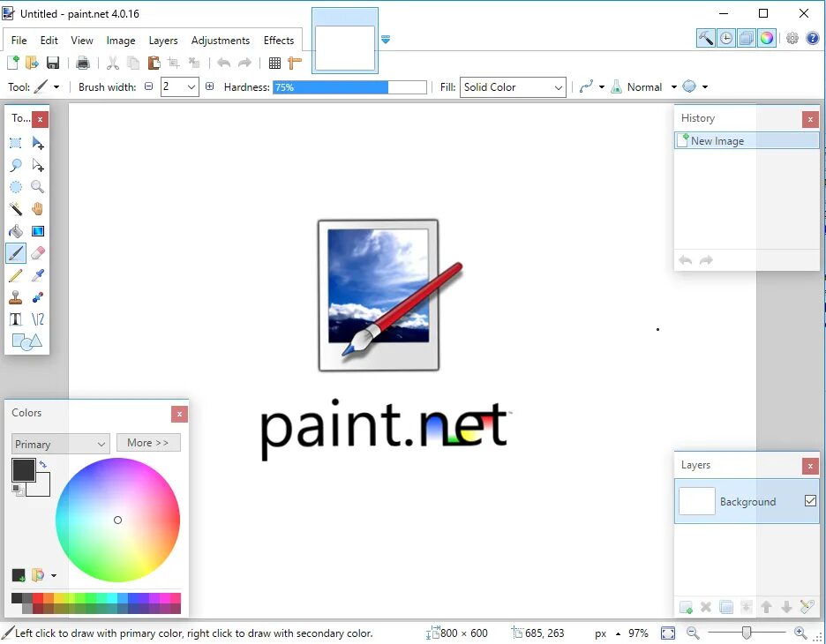Select the Paint Bucket tool

point(15,231)
